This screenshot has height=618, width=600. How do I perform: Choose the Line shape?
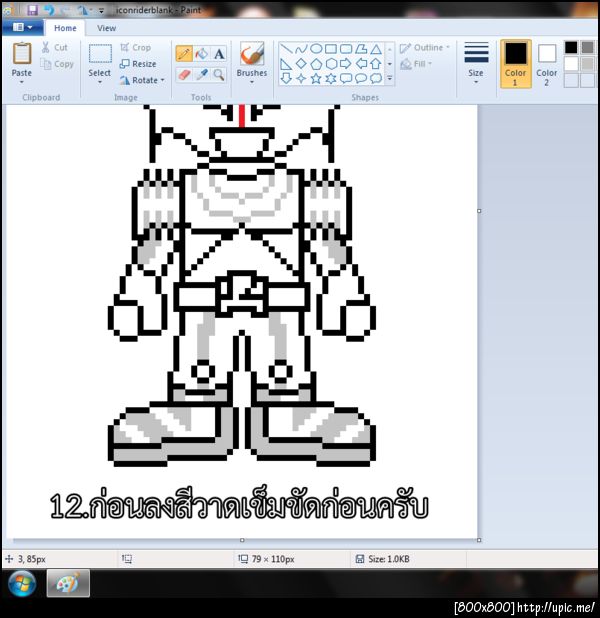click(286, 49)
